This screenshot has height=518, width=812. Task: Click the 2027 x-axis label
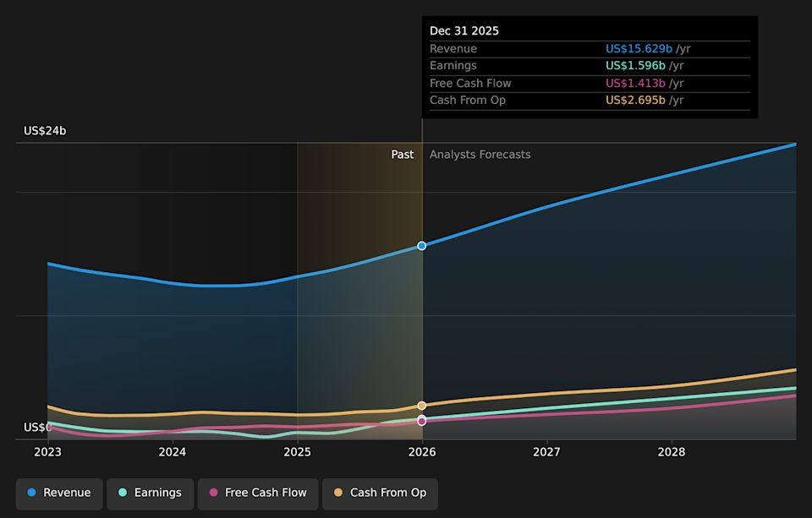(547, 452)
